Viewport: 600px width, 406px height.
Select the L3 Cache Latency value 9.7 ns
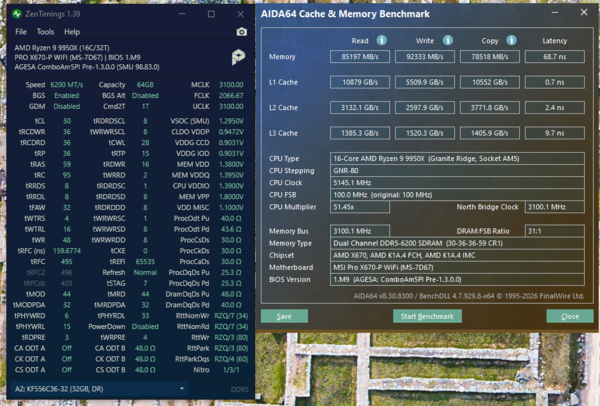[x=554, y=133]
